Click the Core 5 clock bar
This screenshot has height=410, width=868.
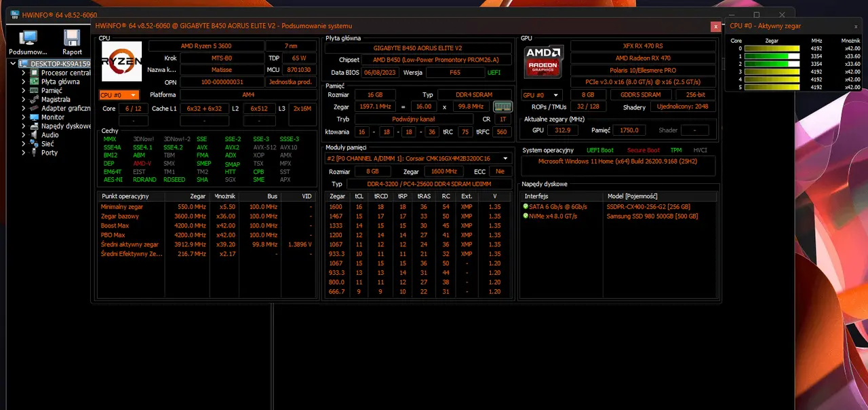772,87
